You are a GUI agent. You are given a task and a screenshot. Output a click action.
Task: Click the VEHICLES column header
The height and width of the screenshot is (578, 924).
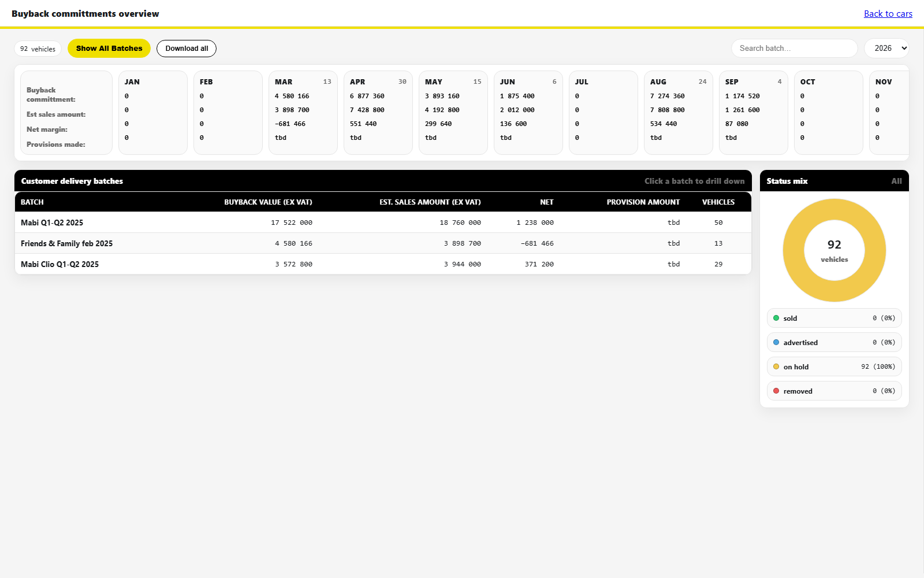pyautogui.click(x=718, y=202)
